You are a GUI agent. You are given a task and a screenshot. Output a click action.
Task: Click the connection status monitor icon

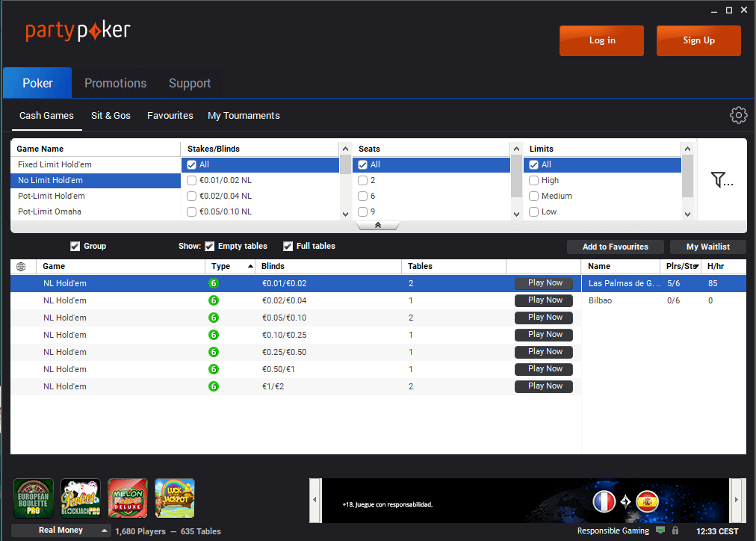coord(660,531)
